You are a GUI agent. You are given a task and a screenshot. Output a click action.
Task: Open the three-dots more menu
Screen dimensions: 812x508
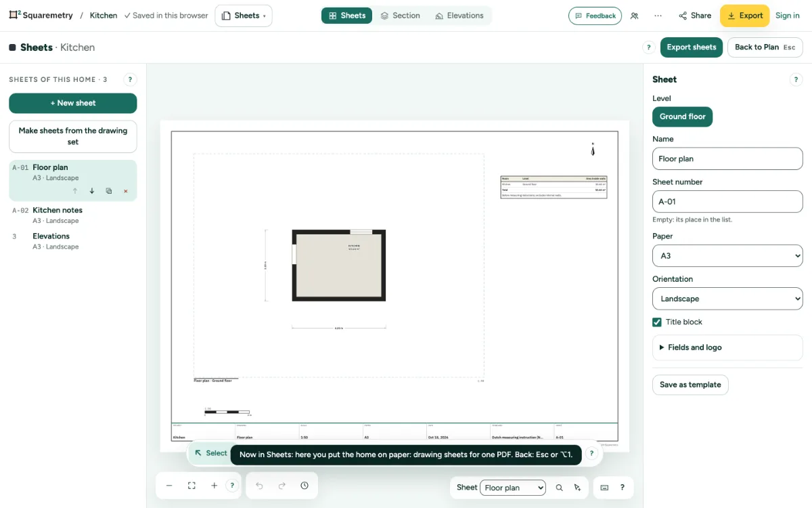658,16
